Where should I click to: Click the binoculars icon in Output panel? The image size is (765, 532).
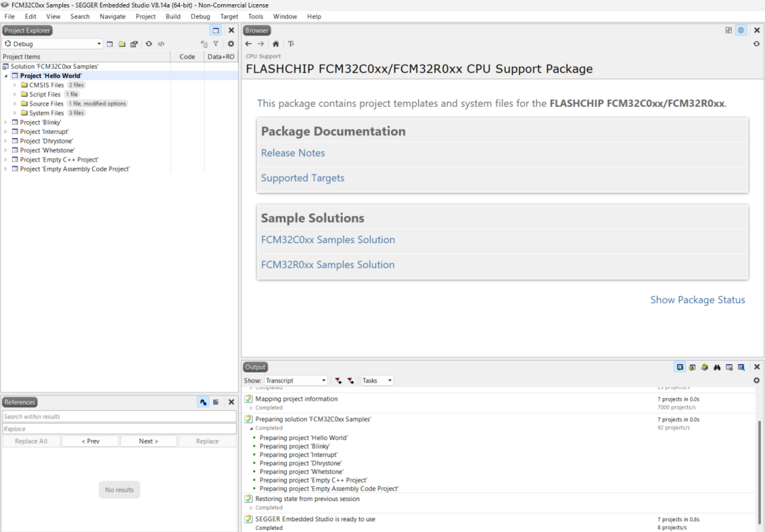click(717, 367)
